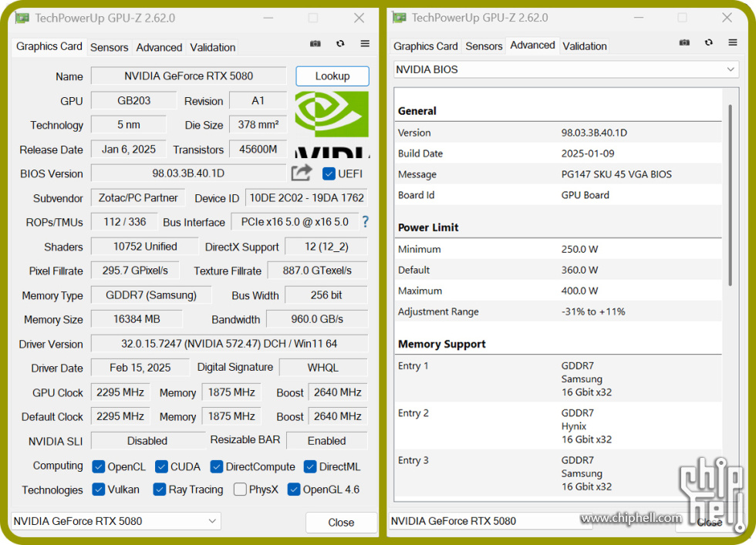Click the Message value PG147 SKU 45 VGA BIOS
The image size is (756, 545).
[x=616, y=174]
